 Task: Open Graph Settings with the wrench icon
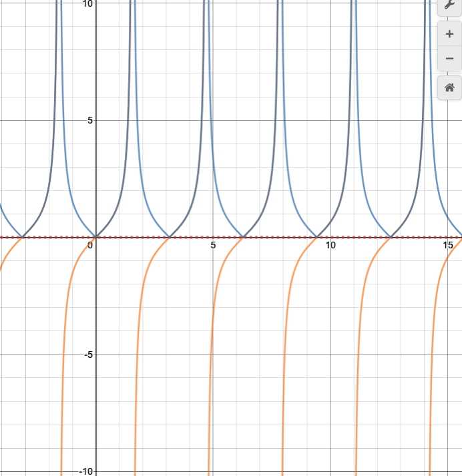click(x=449, y=5)
